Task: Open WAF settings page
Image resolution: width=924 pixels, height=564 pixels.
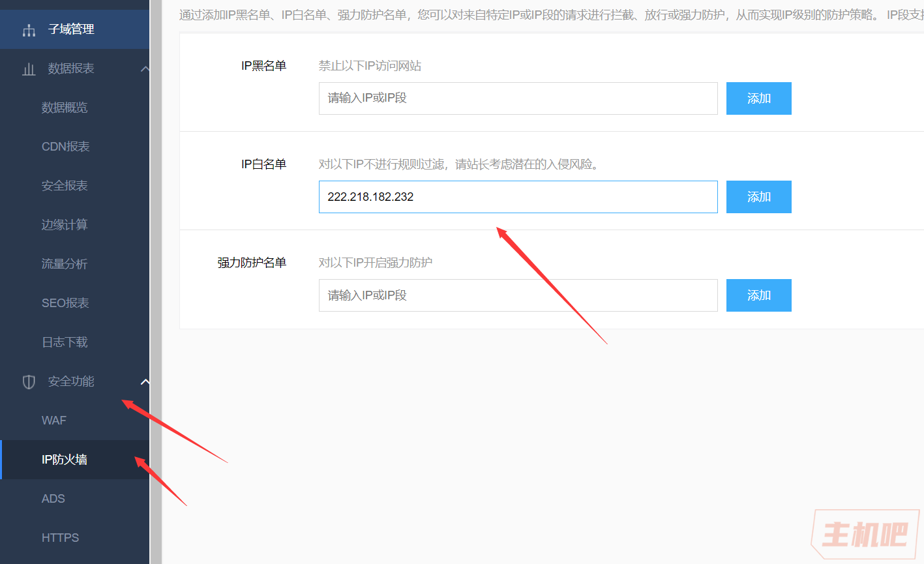Action: pyautogui.click(x=54, y=421)
